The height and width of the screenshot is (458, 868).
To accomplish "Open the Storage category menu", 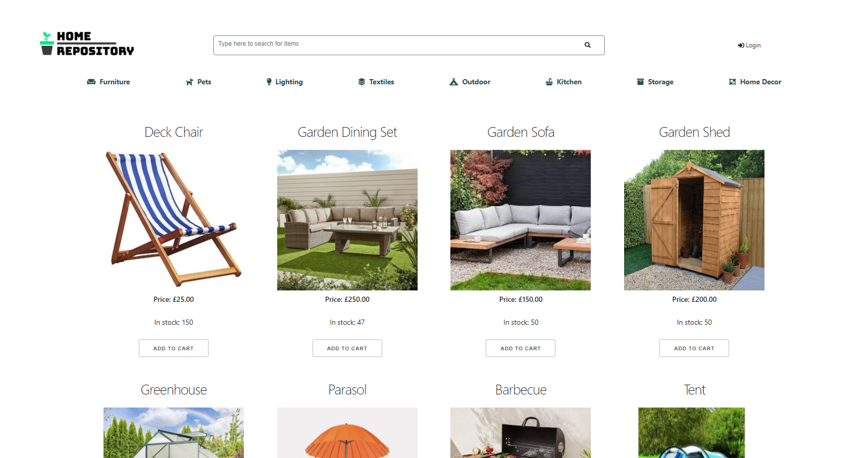I will [x=655, y=82].
